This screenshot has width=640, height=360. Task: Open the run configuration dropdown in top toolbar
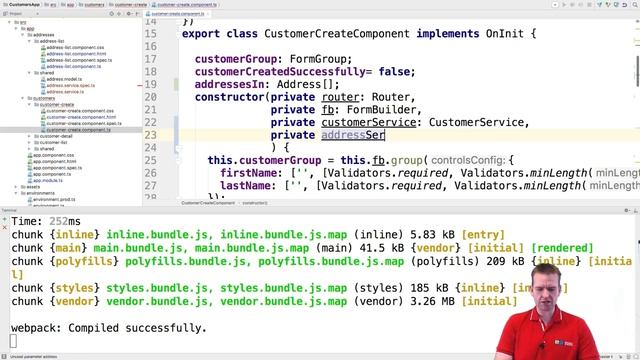click(x=556, y=5)
